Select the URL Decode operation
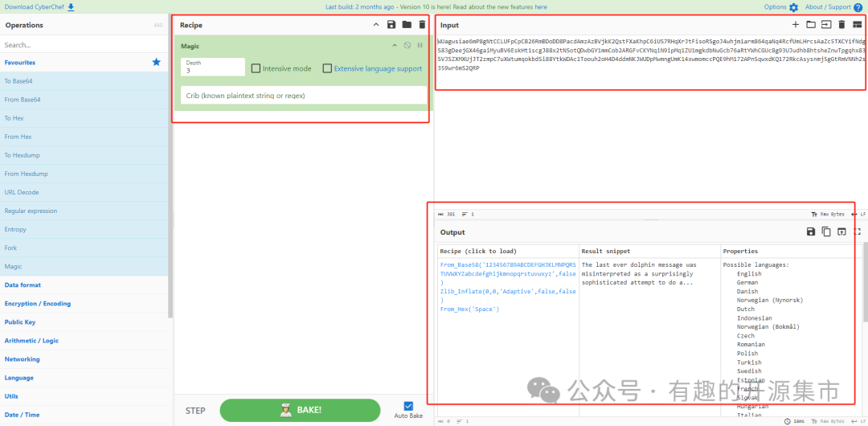 (x=22, y=192)
